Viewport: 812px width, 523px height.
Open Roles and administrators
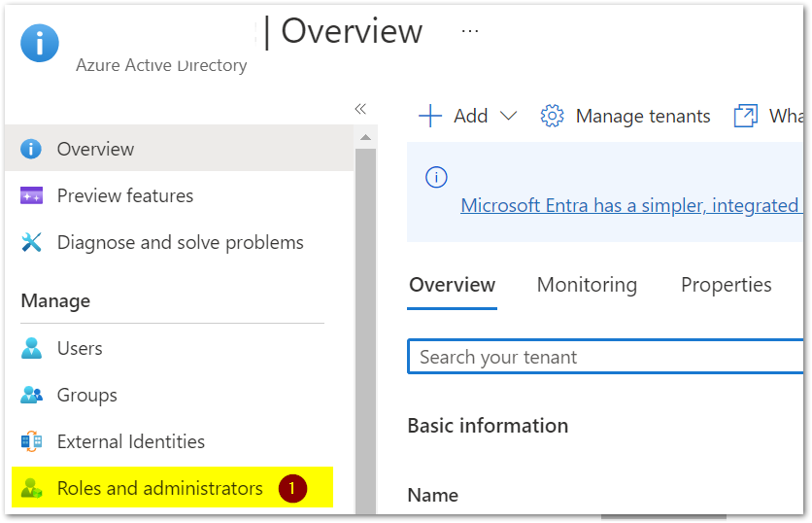(x=160, y=488)
